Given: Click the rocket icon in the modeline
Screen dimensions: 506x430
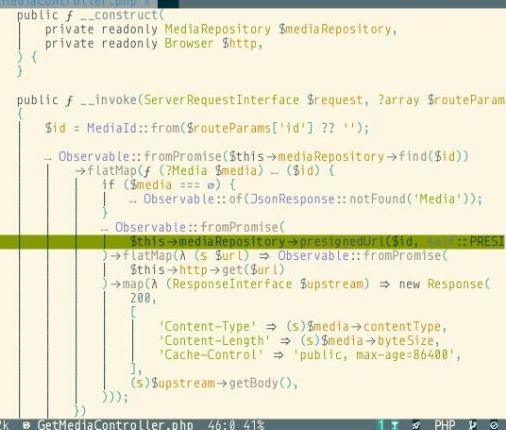Looking at the screenshot, I should coord(416,425).
